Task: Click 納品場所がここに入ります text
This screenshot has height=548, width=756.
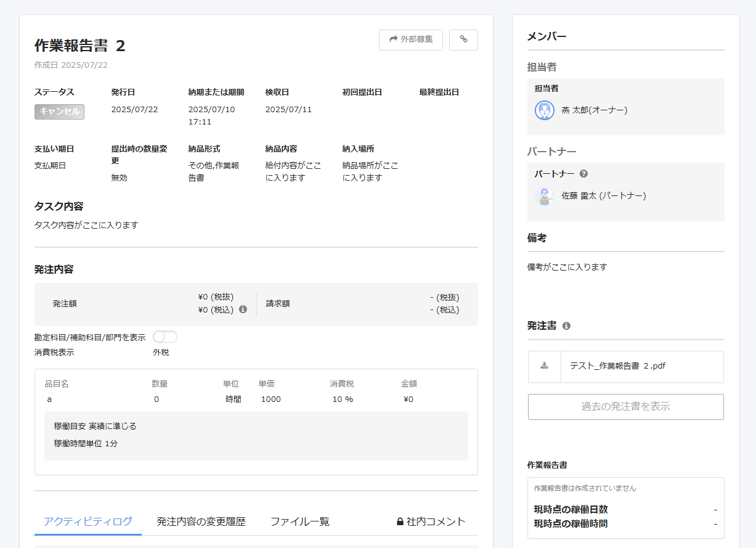Action: (x=370, y=172)
